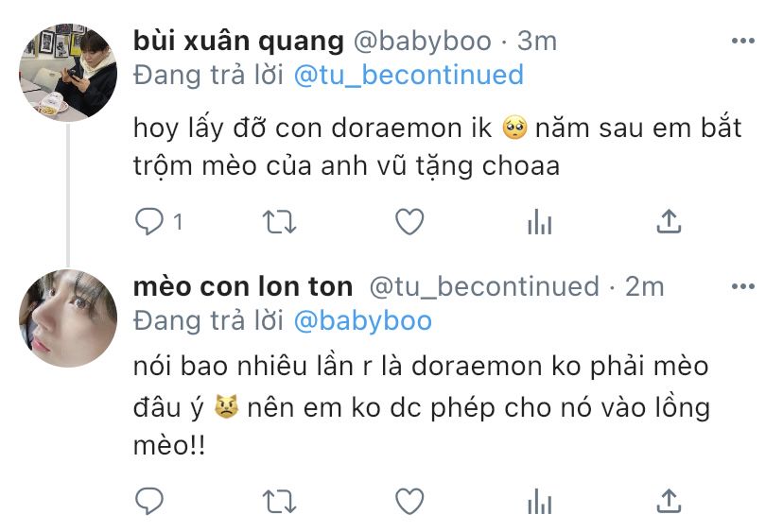View analytics for bùi xuân quang's tweet
783x532 pixels.
(x=540, y=221)
